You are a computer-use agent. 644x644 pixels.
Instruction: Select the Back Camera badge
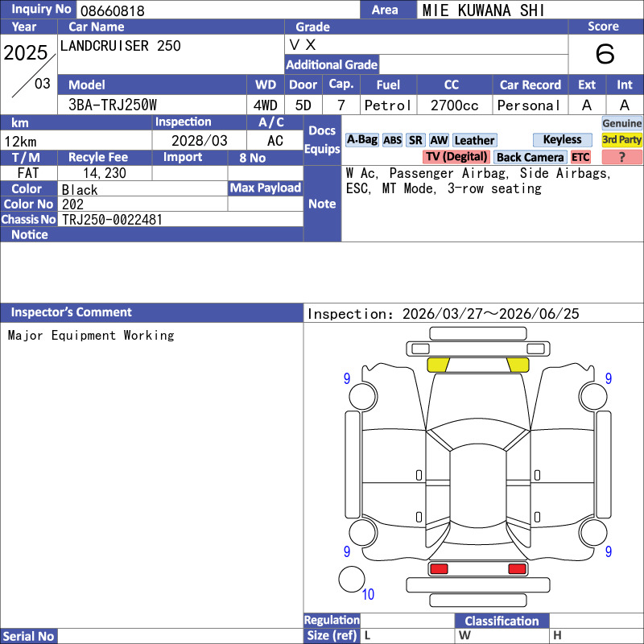click(x=530, y=157)
